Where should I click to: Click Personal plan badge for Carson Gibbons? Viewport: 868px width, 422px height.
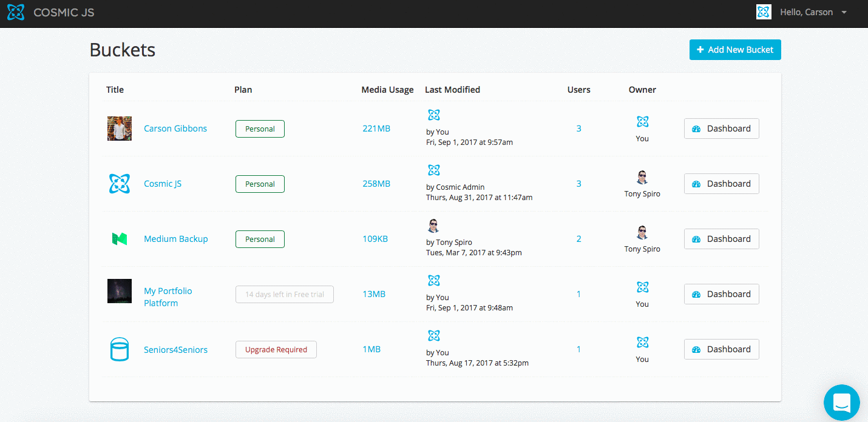coord(260,129)
